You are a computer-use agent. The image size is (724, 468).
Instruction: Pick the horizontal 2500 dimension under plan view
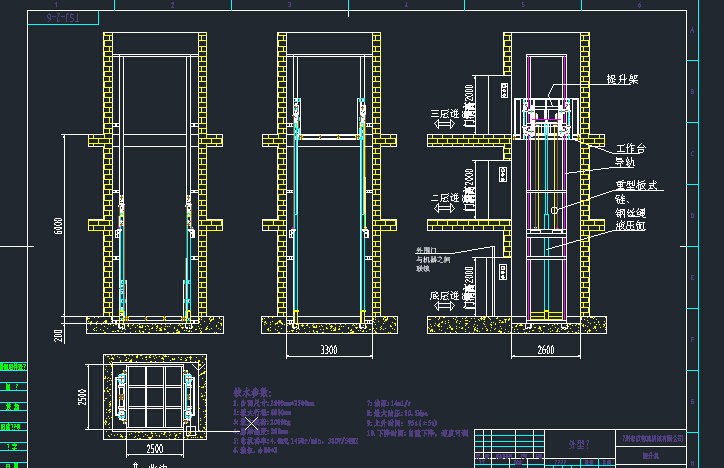click(155, 448)
